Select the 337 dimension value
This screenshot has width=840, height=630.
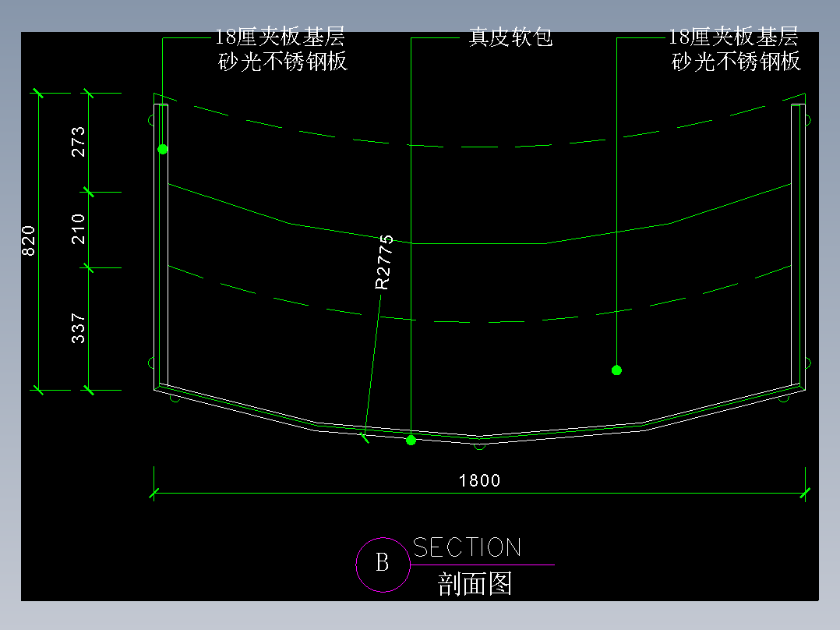(x=78, y=329)
